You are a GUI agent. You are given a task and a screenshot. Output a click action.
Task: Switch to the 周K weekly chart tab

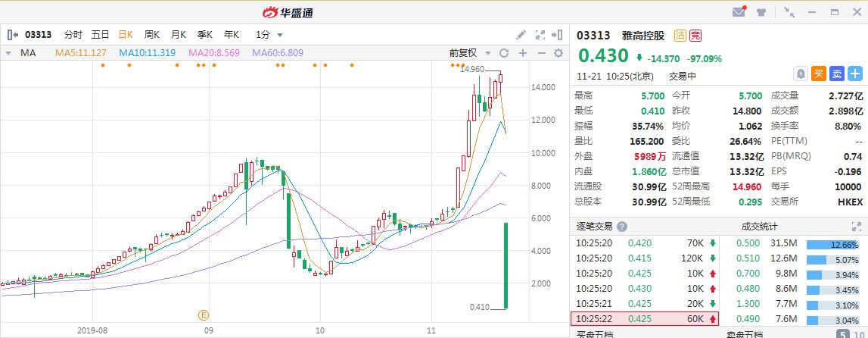coord(152,34)
